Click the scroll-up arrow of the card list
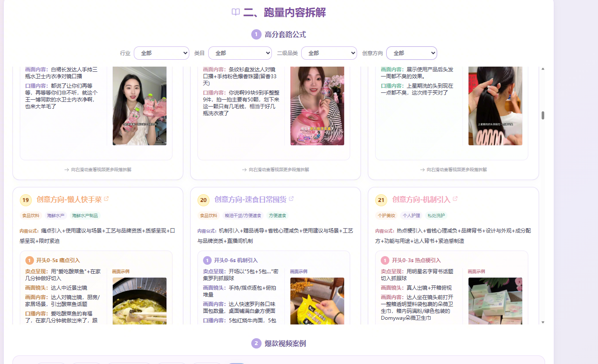Image resolution: width=598 pixels, height=364 pixels. pyautogui.click(x=543, y=69)
